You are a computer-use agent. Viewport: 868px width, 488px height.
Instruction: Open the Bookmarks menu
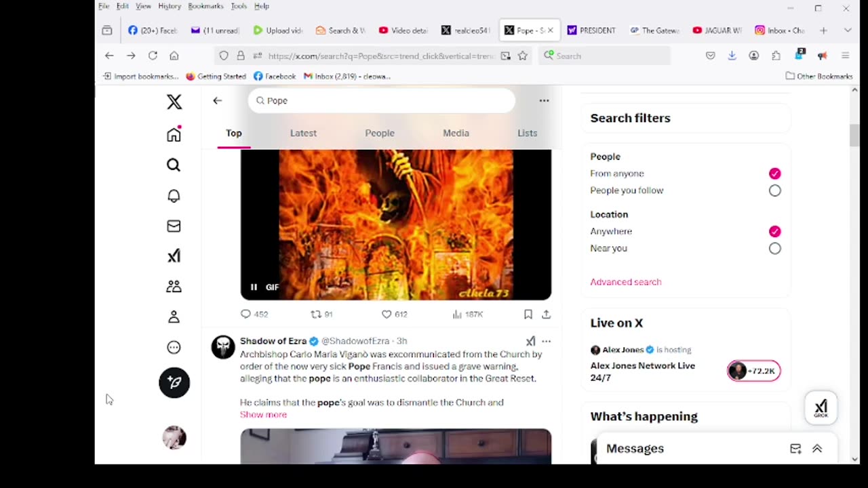[x=205, y=6]
